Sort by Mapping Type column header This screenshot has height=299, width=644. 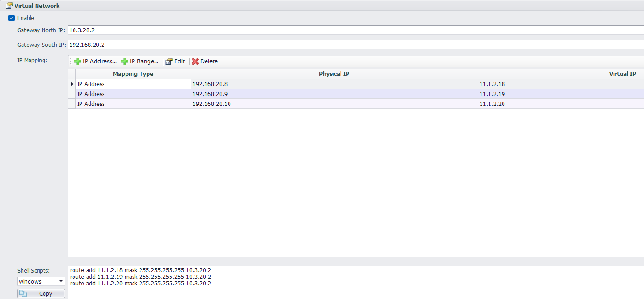coord(133,74)
